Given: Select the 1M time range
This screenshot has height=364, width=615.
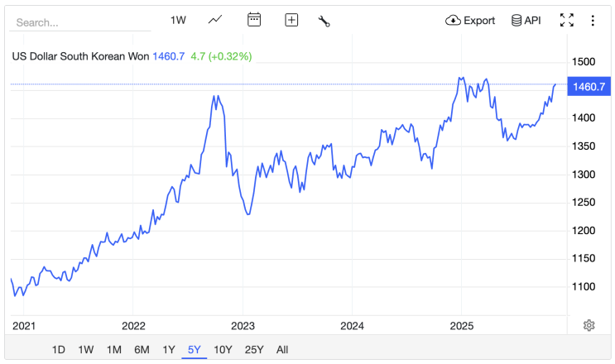Looking at the screenshot, I should click(114, 349).
